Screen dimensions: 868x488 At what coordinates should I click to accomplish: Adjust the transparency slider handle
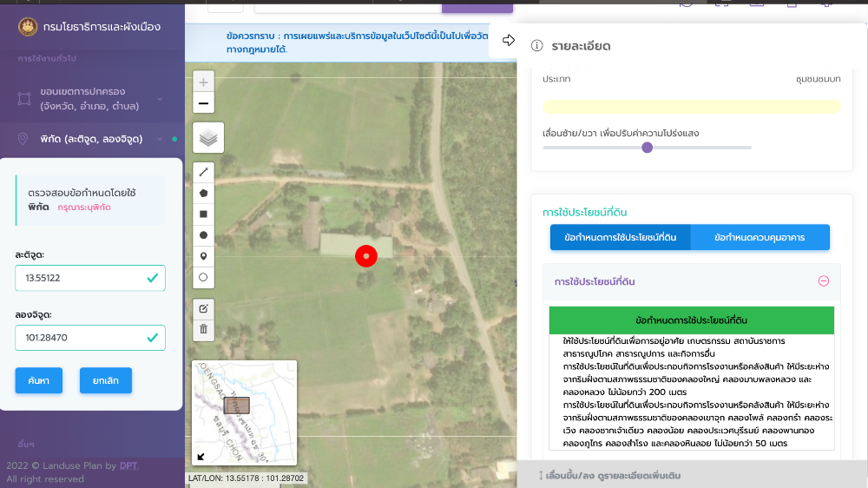[x=648, y=148]
